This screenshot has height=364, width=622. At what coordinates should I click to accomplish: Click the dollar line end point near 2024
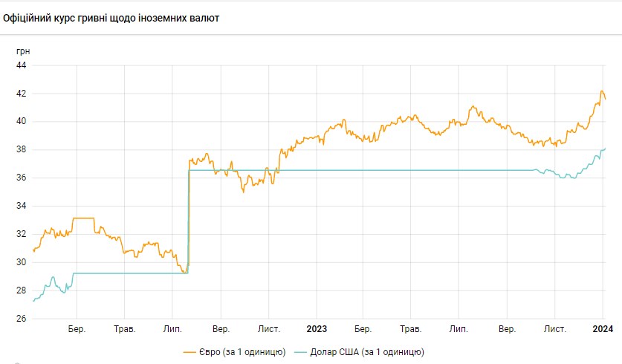(x=605, y=149)
